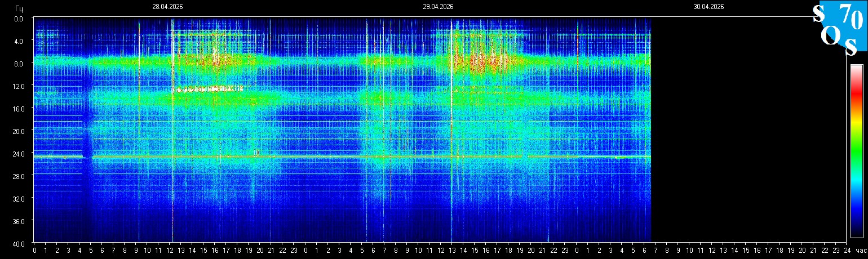Click the 8.0 frequency axis label

coord(19,64)
